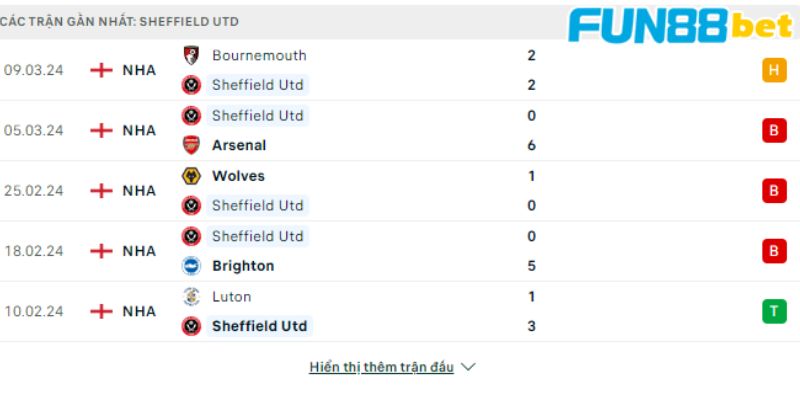Image resolution: width=800 pixels, height=400 pixels.
Task: Click England flag icon for 05.03.24 match
Action: click(101, 131)
